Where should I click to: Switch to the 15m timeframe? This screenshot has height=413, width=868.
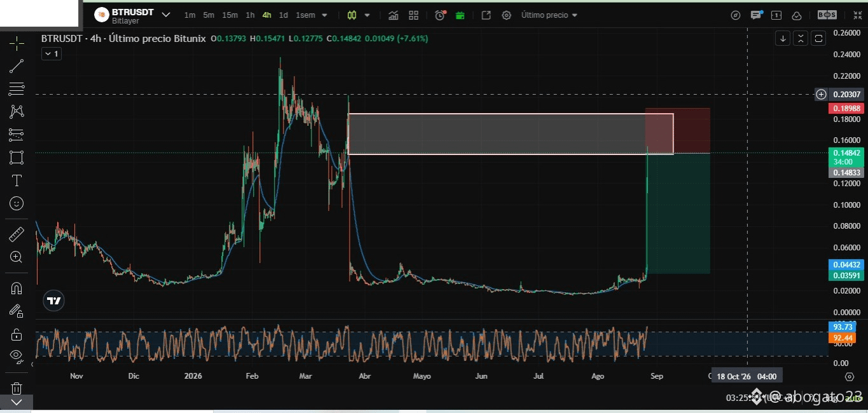(x=230, y=15)
